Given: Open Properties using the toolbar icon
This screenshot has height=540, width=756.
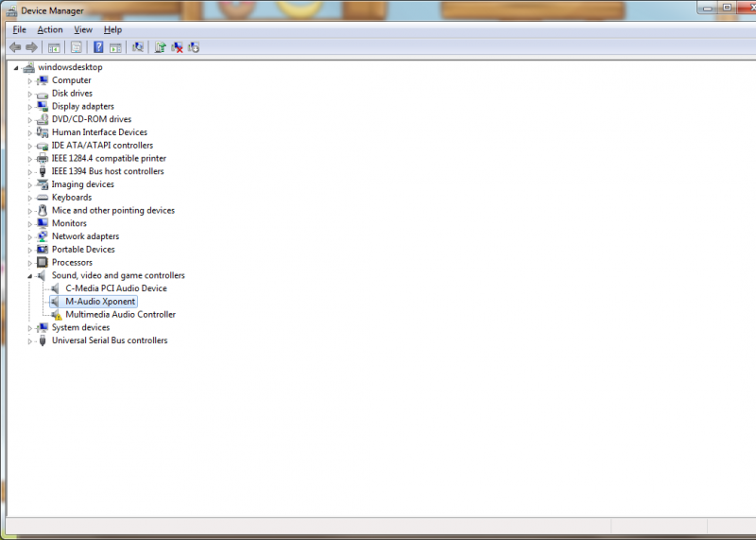Looking at the screenshot, I should (77, 47).
